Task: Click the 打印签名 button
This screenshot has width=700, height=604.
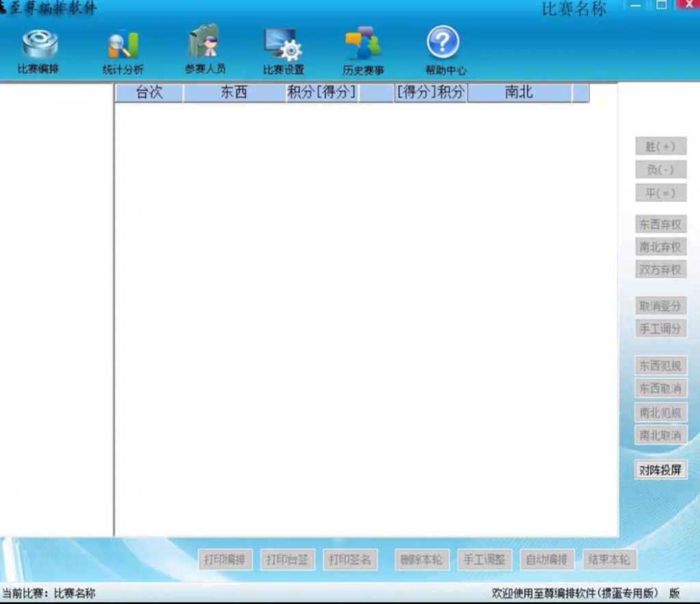Action: (x=350, y=560)
